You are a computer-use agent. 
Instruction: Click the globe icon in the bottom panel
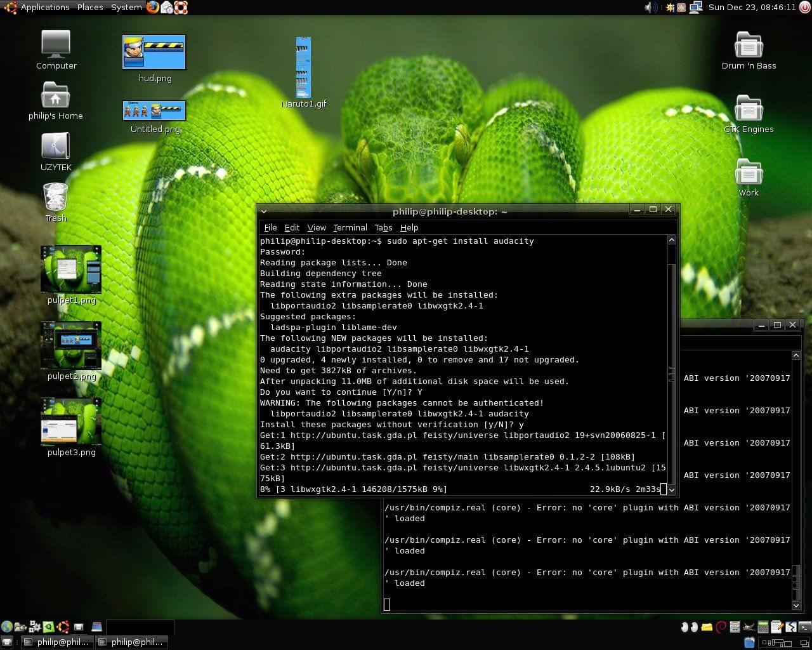coord(7,627)
